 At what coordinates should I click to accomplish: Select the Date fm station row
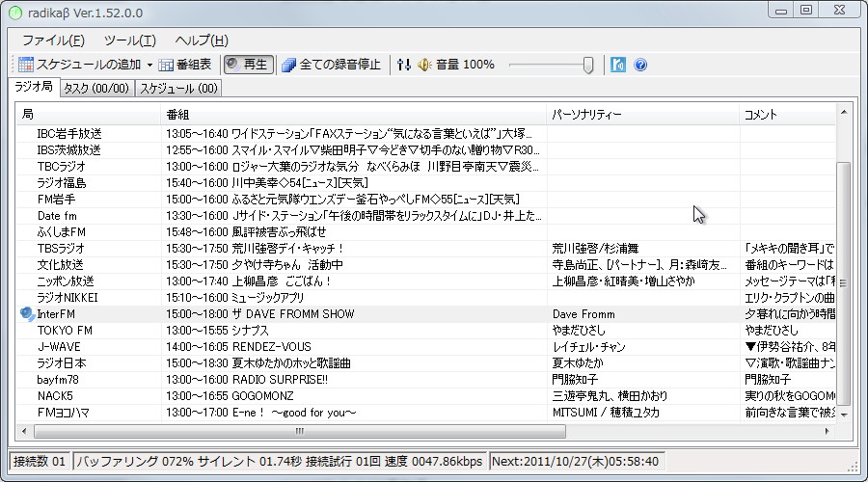click(426, 216)
